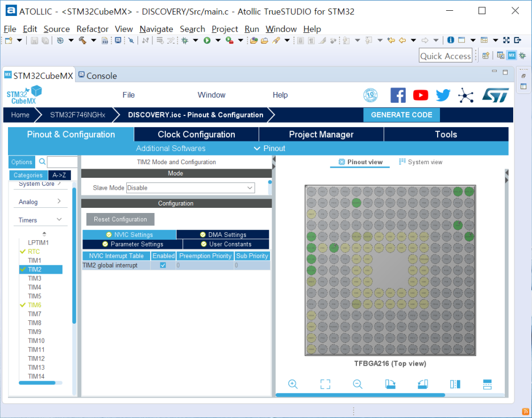Click the search magnifier in categories panel
Image resolution: width=532 pixels, height=418 pixels.
click(42, 162)
